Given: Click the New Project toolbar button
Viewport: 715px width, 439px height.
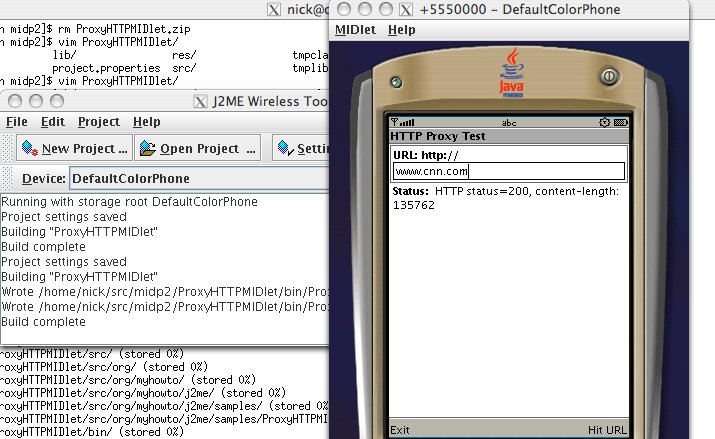Looking at the screenshot, I should coord(74,149).
